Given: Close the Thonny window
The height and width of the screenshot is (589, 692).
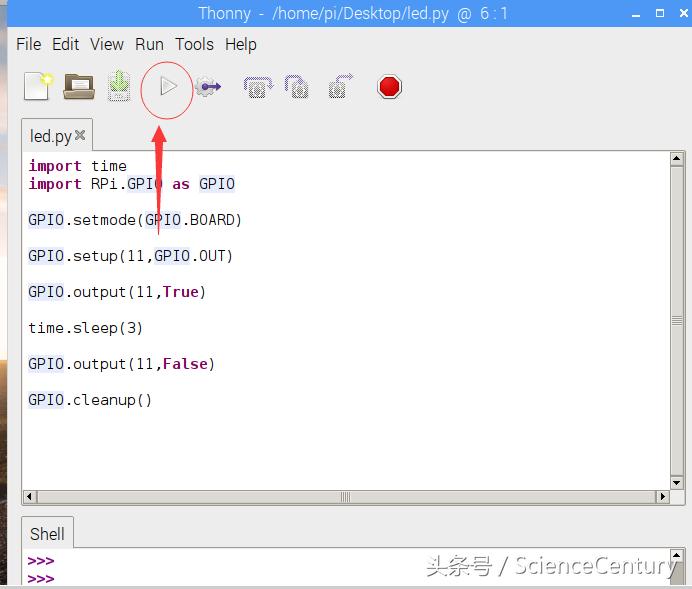Looking at the screenshot, I should click(x=684, y=13).
